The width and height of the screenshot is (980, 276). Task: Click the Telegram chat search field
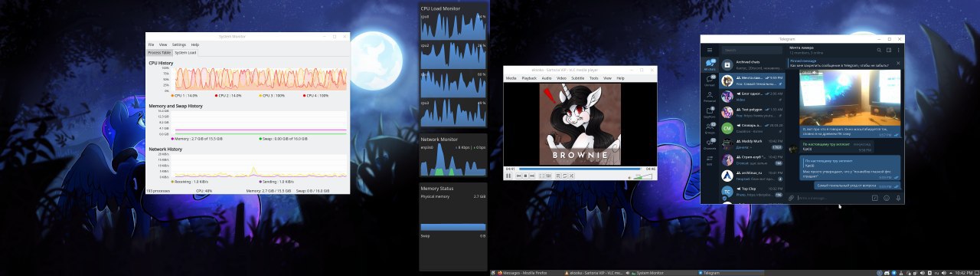coord(752,51)
